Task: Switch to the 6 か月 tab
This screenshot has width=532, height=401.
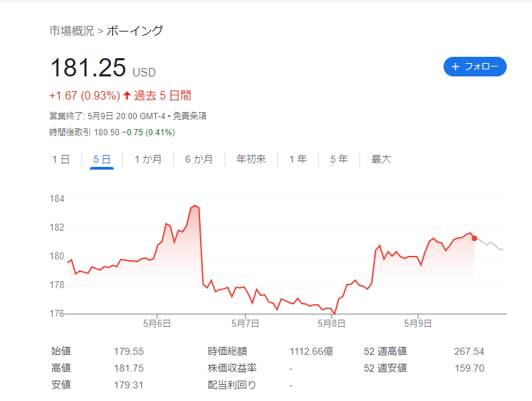Action: coord(199,159)
